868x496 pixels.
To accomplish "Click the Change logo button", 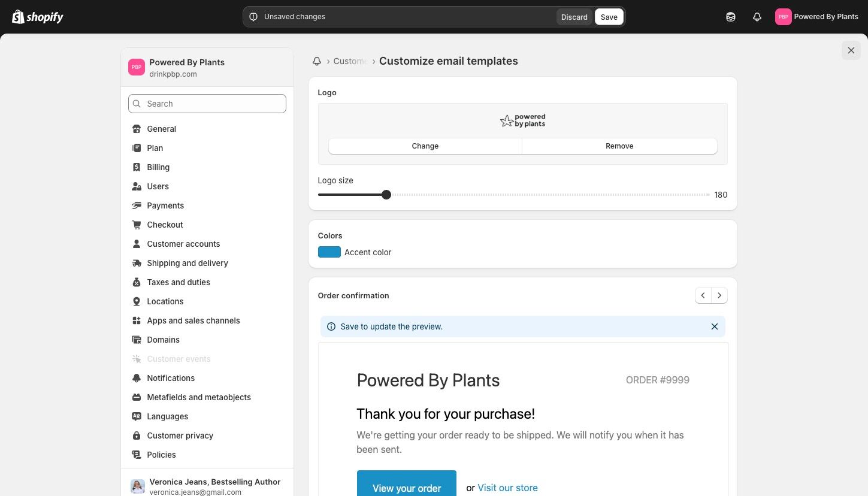I will (x=425, y=146).
